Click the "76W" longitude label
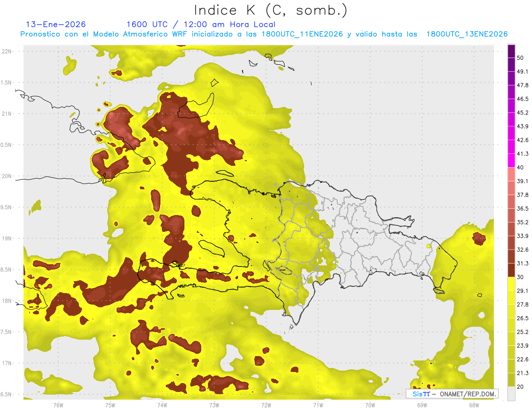 [58, 405]
